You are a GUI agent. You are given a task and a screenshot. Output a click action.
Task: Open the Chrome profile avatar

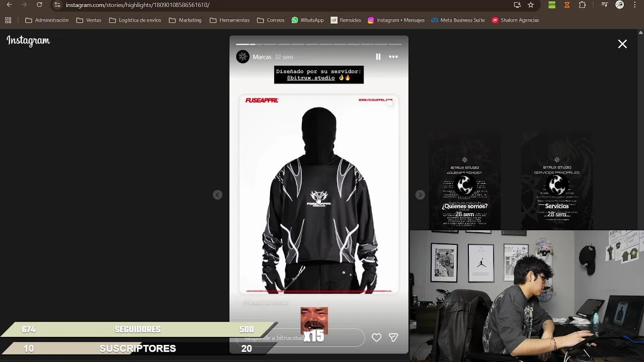(620, 5)
